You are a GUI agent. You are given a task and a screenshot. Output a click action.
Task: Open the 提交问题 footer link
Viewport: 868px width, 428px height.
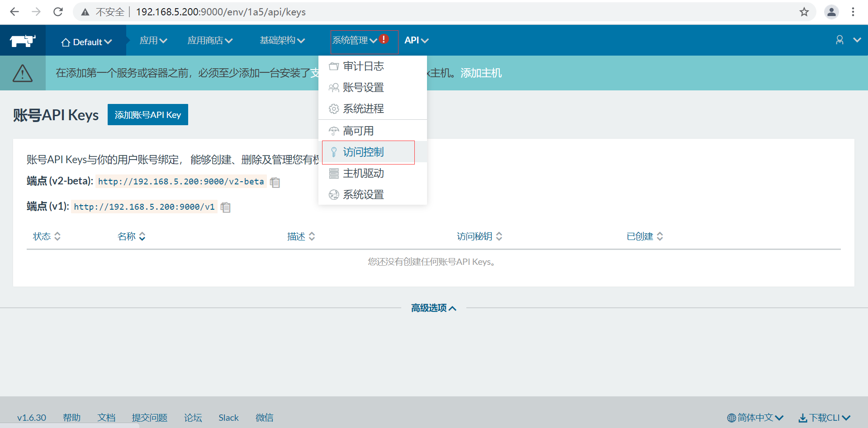coord(150,418)
